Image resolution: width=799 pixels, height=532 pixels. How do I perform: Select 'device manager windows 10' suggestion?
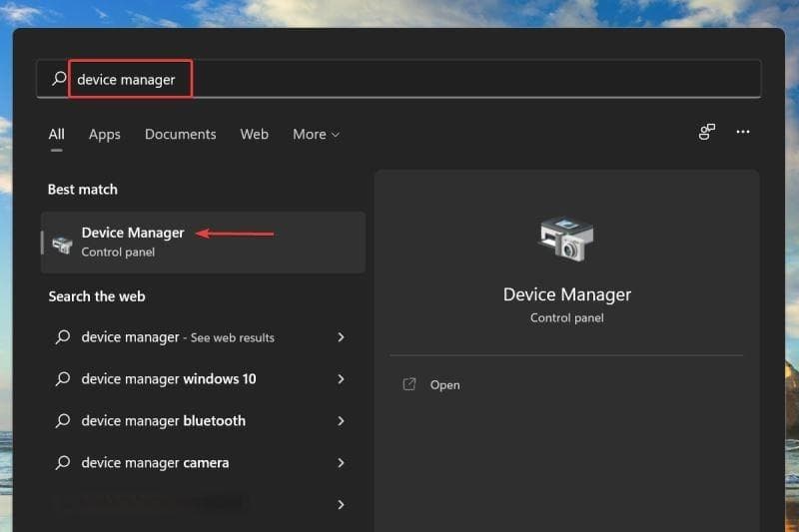(201, 378)
